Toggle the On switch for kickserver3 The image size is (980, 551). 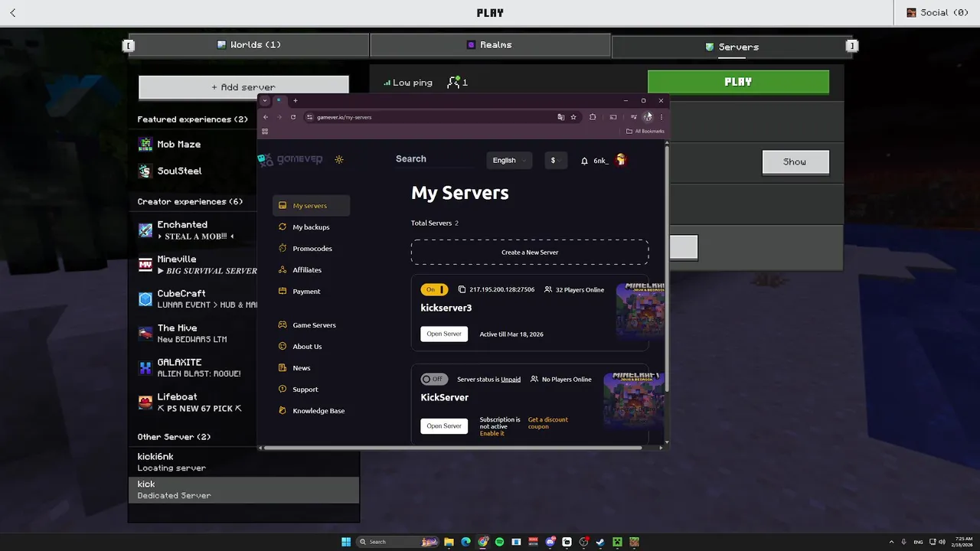pos(434,289)
